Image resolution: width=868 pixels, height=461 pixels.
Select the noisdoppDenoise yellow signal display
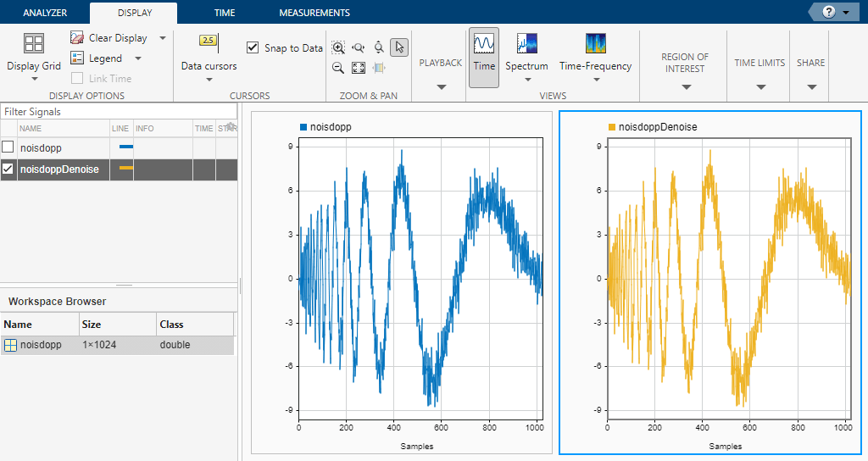710,282
